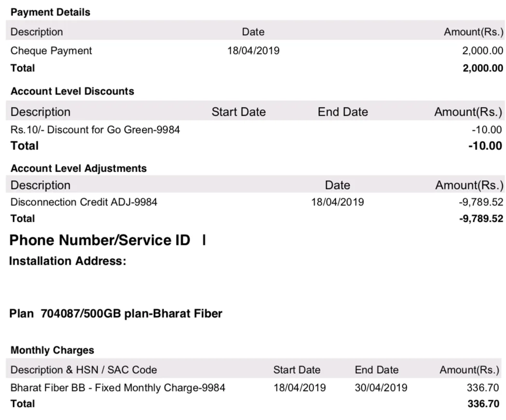Click the Monthly Charges section heading
This screenshot has height=420, width=506.
click(x=52, y=350)
